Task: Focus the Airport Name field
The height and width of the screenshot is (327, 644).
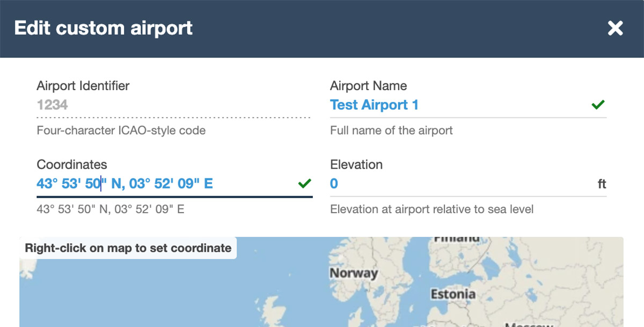Action: click(x=456, y=105)
